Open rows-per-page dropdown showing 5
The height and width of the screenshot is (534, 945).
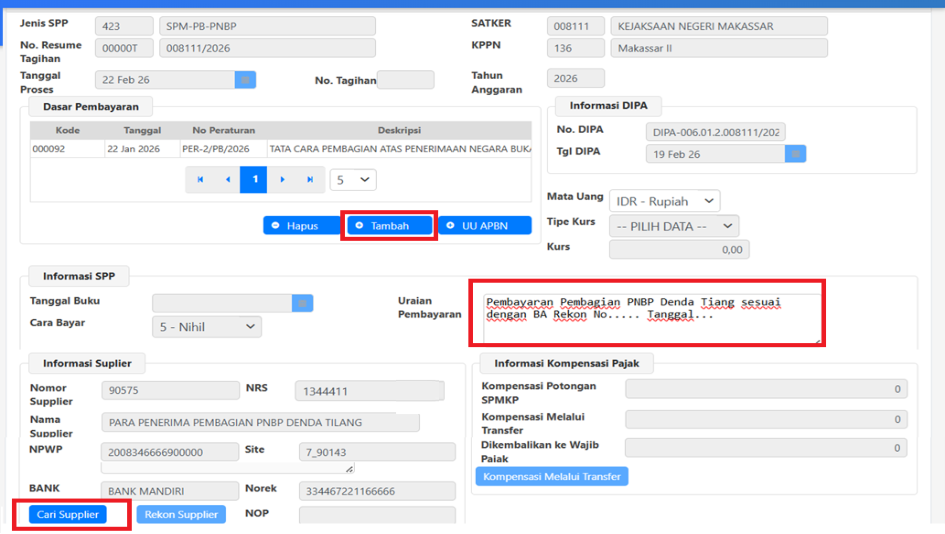click(354, 180)
